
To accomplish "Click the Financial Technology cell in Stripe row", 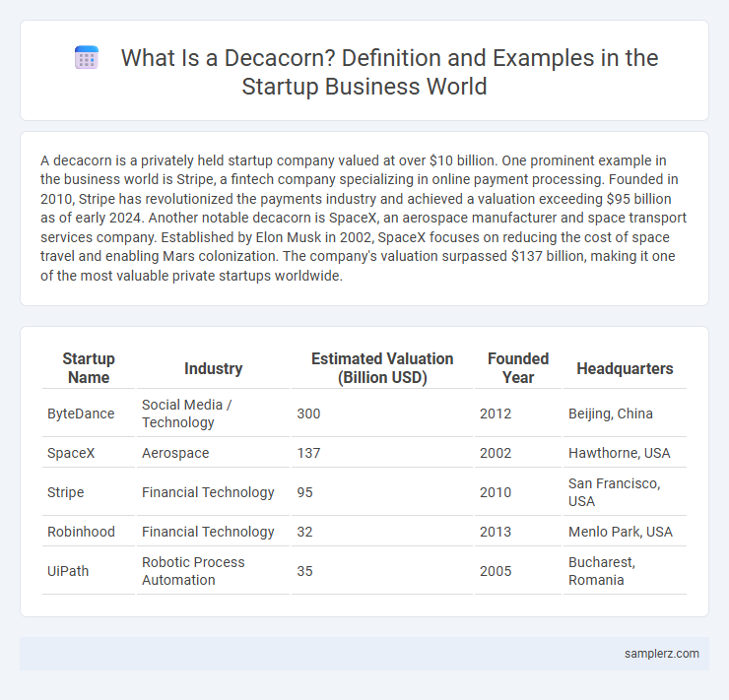I will pos(213,492).
